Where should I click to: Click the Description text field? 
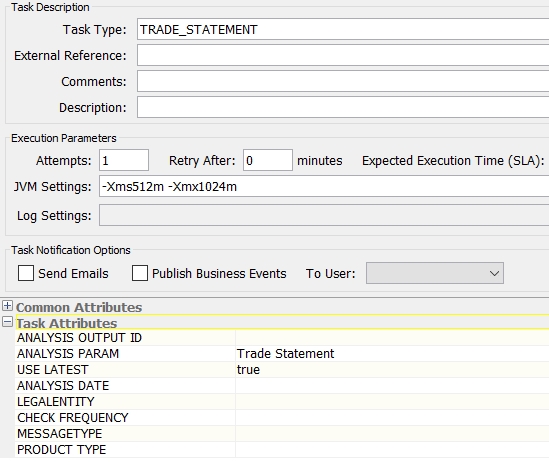tap(343, 107)
